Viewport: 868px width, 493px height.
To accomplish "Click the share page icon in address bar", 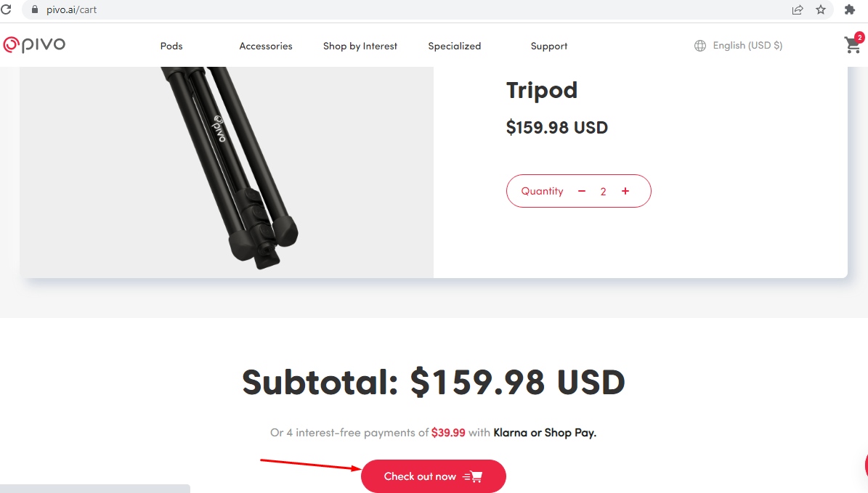I will tap(798, 9).
